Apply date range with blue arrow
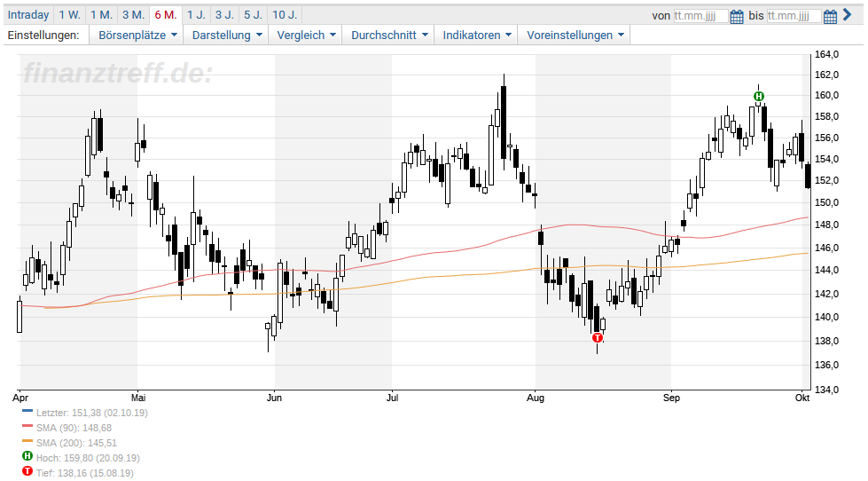Screen dimensions: 868x481 pos(848,15)
